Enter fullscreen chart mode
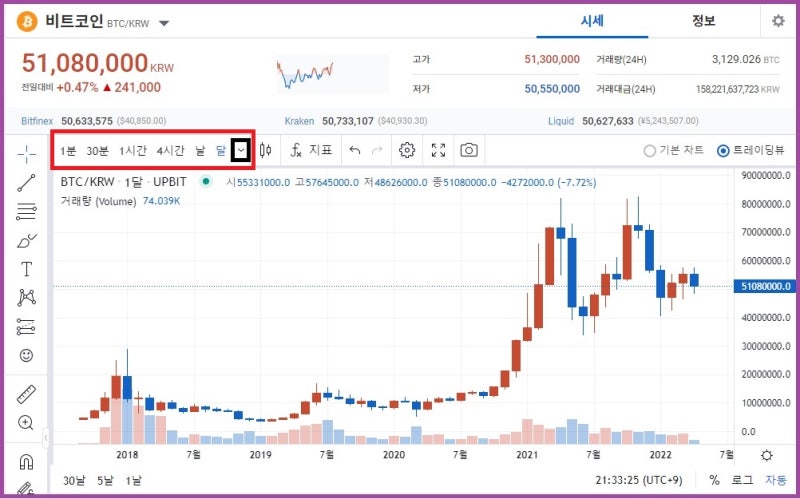The width and height of the screenshot is (800, 499). (x=438, y=150)
